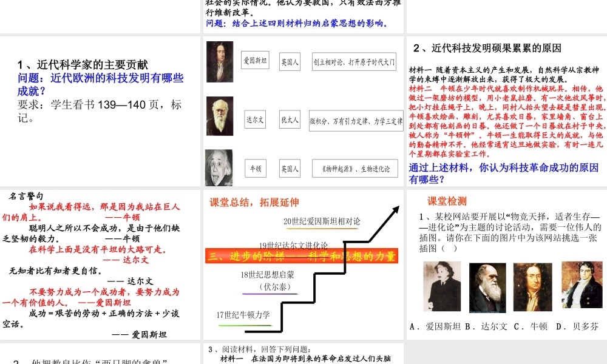
Task: Select answer option D．贝多芬
Action: (x=577, y=326)
